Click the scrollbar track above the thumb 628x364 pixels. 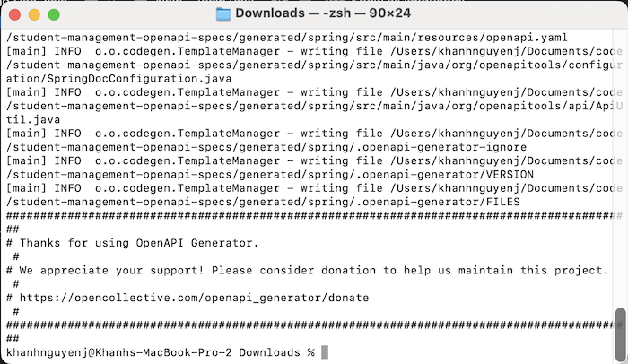coord(621,169)
